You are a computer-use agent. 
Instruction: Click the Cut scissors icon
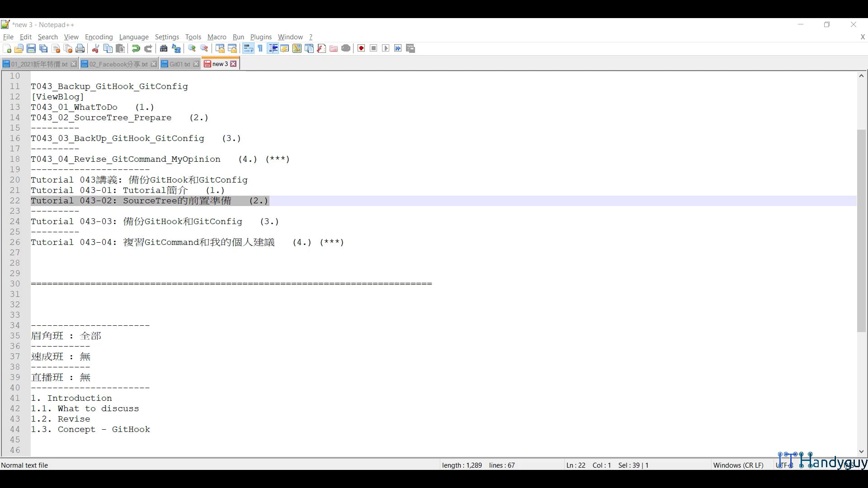(x=95, y=48)
